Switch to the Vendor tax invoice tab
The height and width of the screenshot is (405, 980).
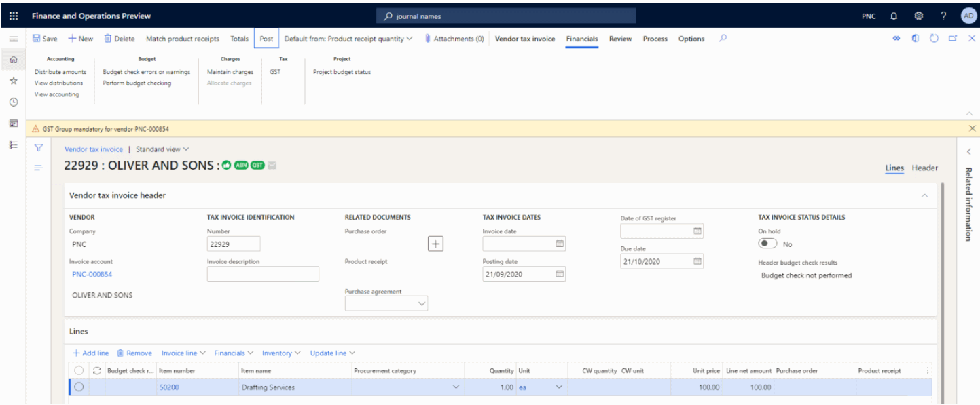point(525,39)
